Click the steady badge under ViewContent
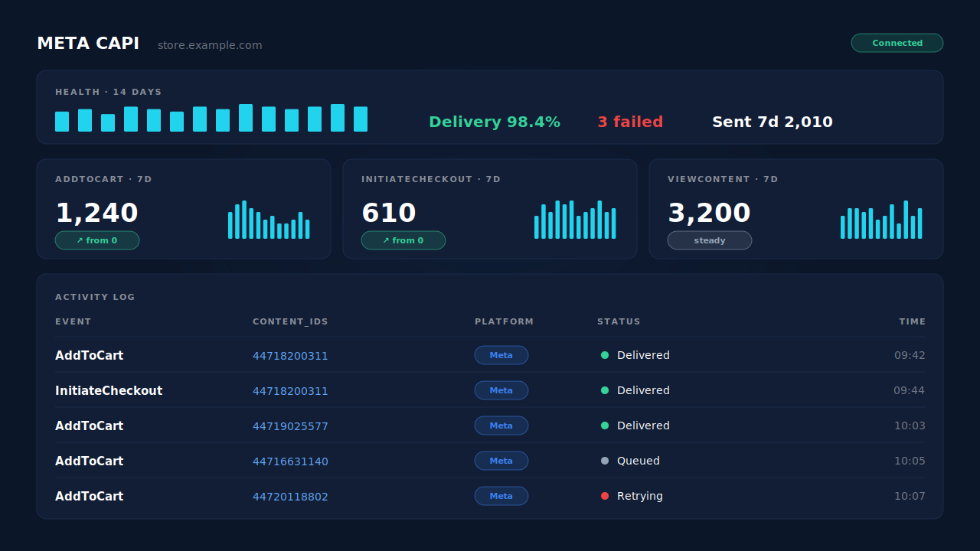Viewport: 980px width, 551px height. (710, 240)
